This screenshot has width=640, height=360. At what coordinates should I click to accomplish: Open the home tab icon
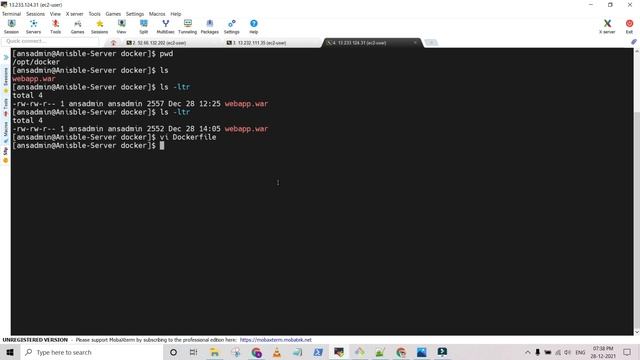[x=113, y=42]
